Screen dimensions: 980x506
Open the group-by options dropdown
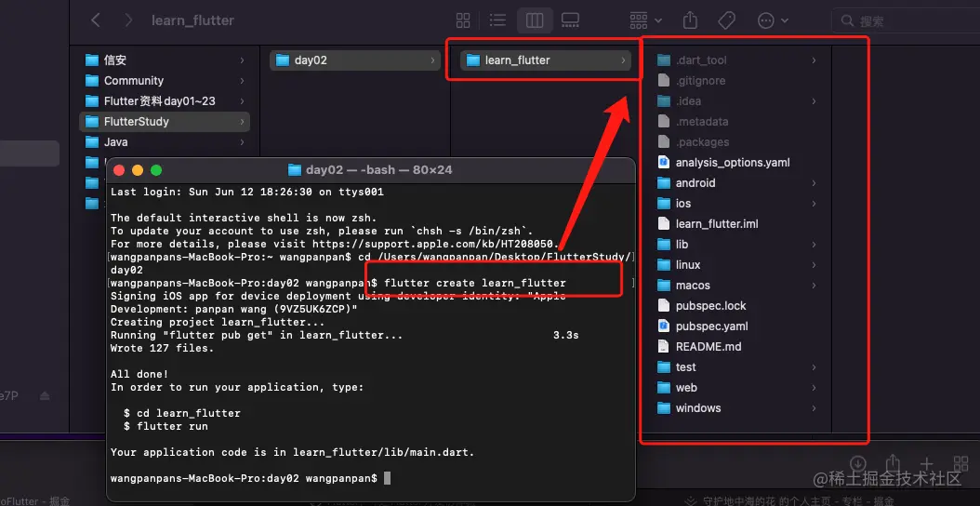pos(645,20)
